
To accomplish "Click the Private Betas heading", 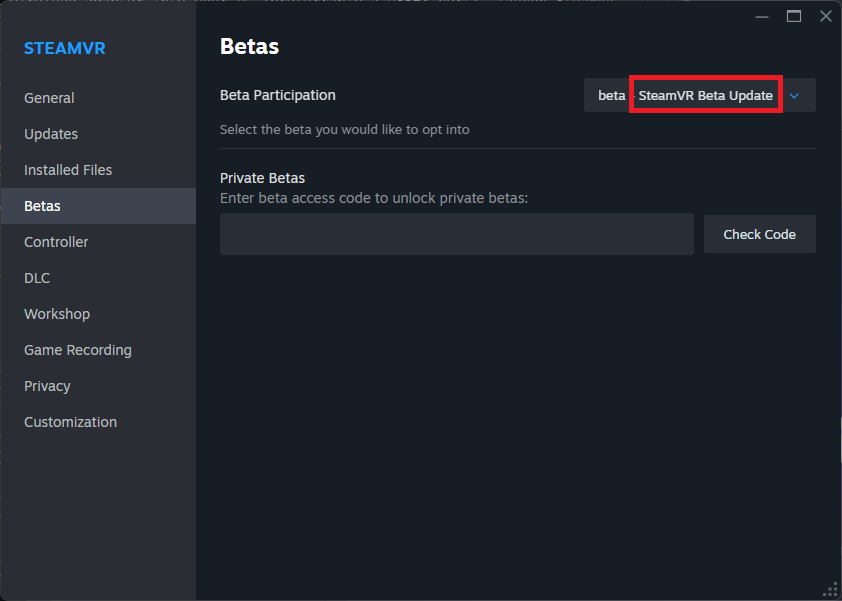I will pyautogui.click(x=262, y=177).
